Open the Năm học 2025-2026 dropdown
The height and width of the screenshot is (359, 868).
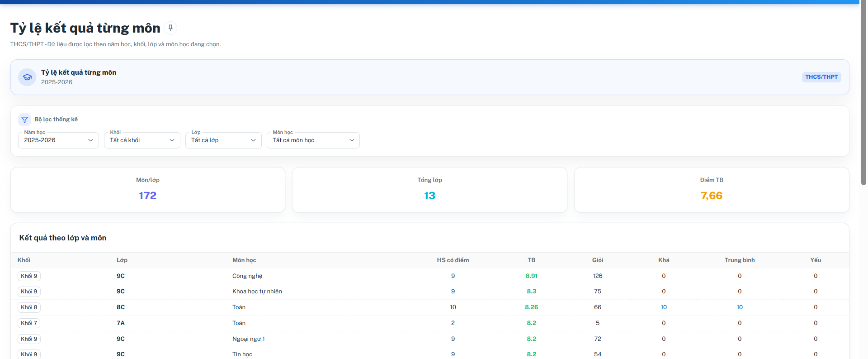(x=58, y=140)
